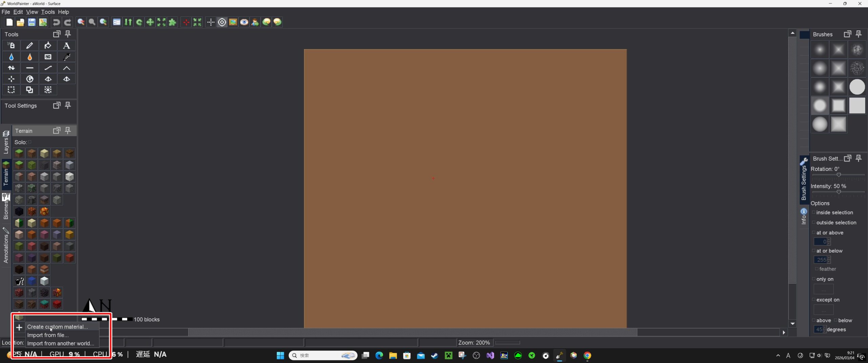The height and width of the screenshot is (363, 868).
Task: Enable the inside selection checkbox
Action: [x=814, y=212]
